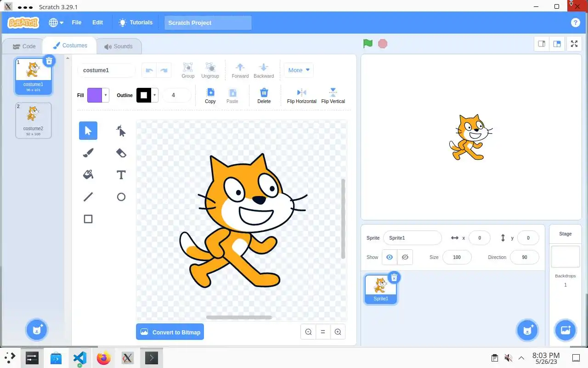Select the Text tool

[121, 175]
